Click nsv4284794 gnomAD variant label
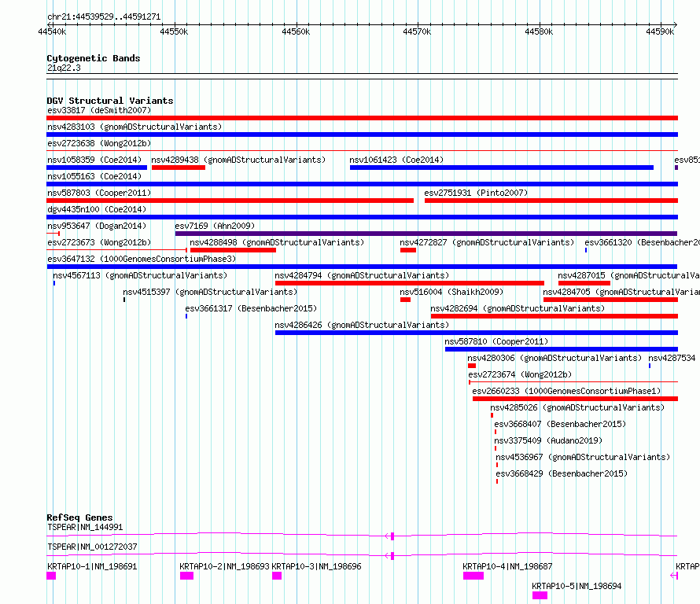The width and height of the screenshot is (700, 604). click(362, 275)
